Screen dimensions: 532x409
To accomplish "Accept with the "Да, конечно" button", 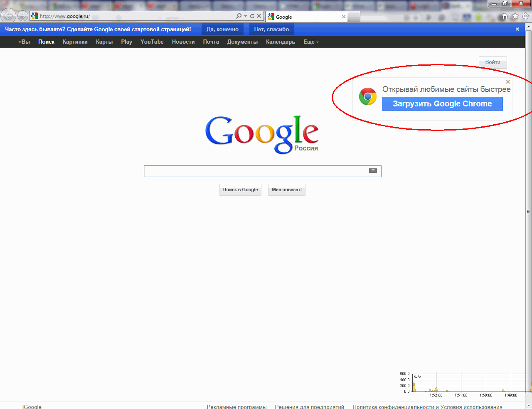I will 222,29.
